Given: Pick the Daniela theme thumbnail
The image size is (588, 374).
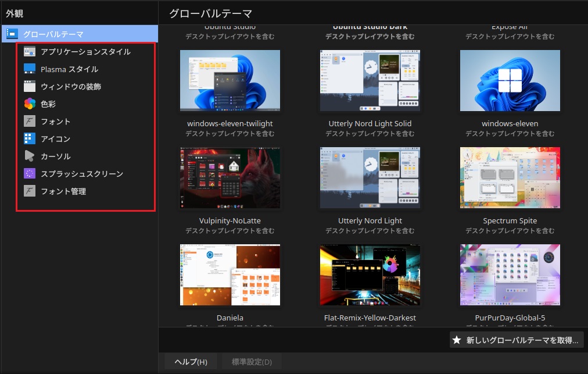Looking at the screenshot, I should [230, 275].
